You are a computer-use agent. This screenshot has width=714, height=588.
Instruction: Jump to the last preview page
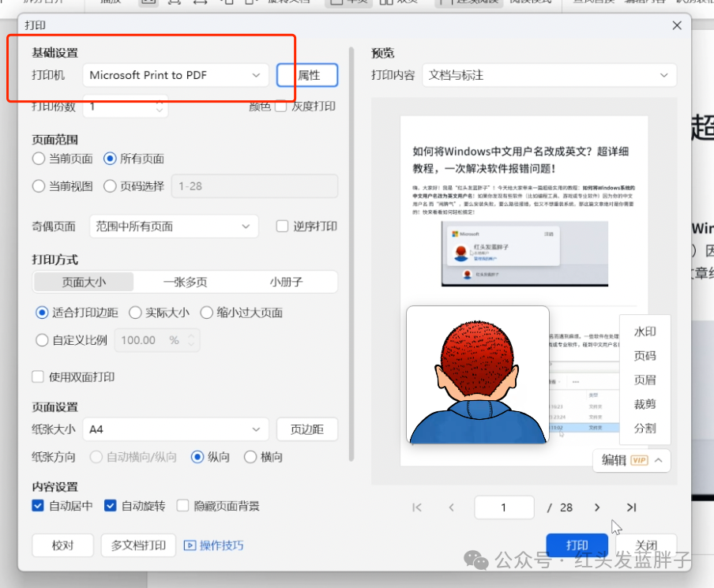click(631, 507)
